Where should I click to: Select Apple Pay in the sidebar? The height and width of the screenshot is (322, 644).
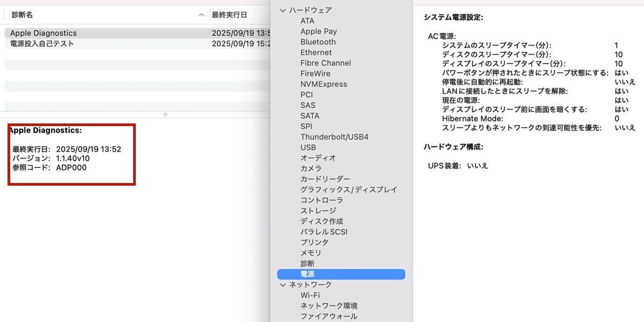tap(318, 32)
